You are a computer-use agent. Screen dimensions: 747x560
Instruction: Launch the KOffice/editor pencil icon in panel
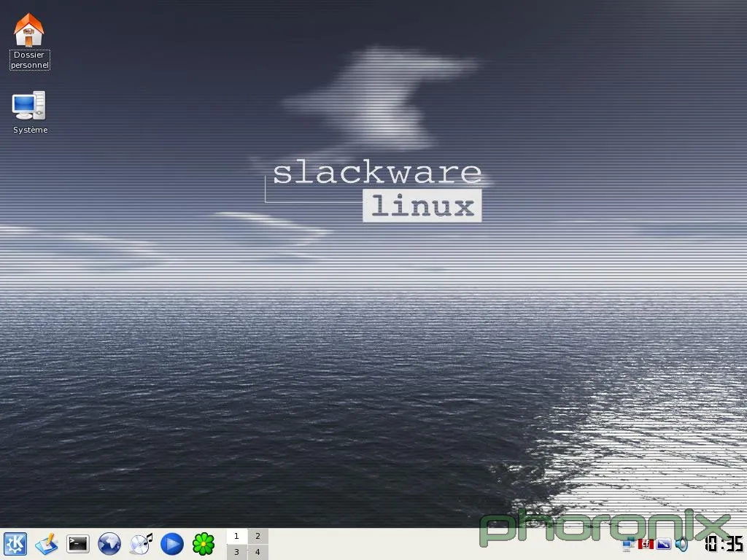(x=47, y=544)
